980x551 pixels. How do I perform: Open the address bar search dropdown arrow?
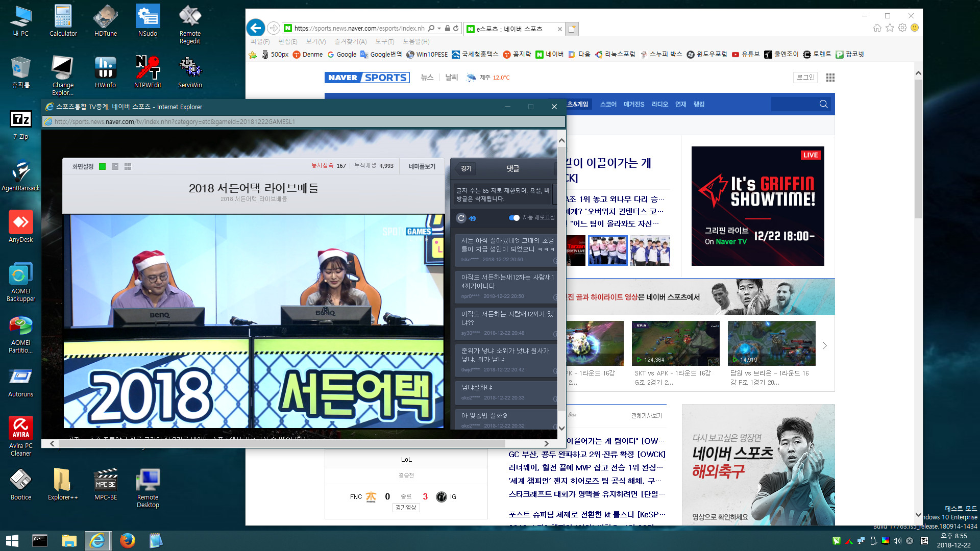[439, 29]
